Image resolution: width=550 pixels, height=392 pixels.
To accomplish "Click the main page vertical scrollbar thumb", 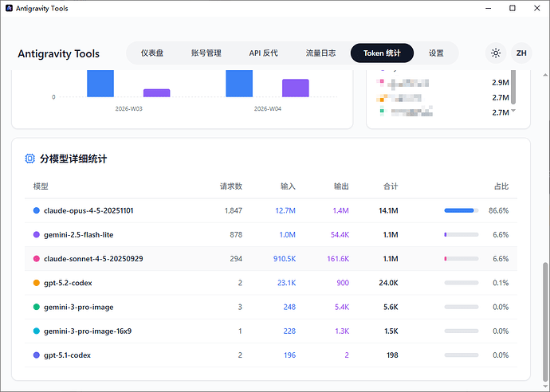I will pos(545,321).
